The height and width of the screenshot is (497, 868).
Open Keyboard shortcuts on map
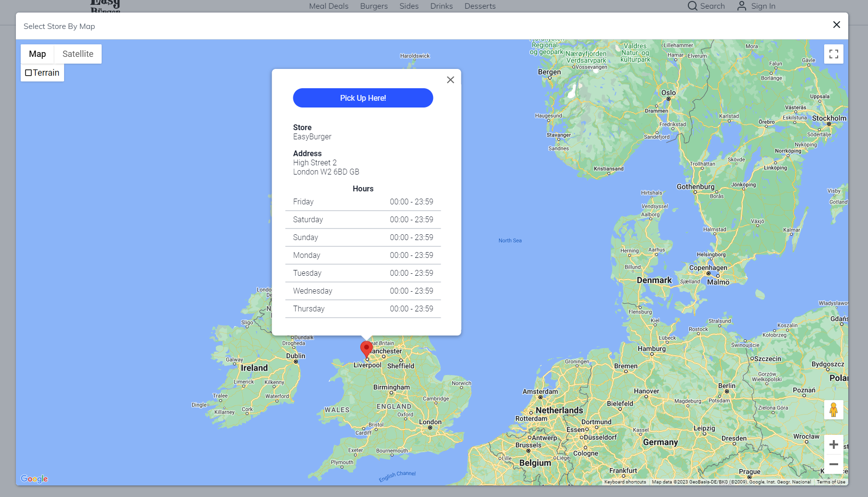coord(625,482)
